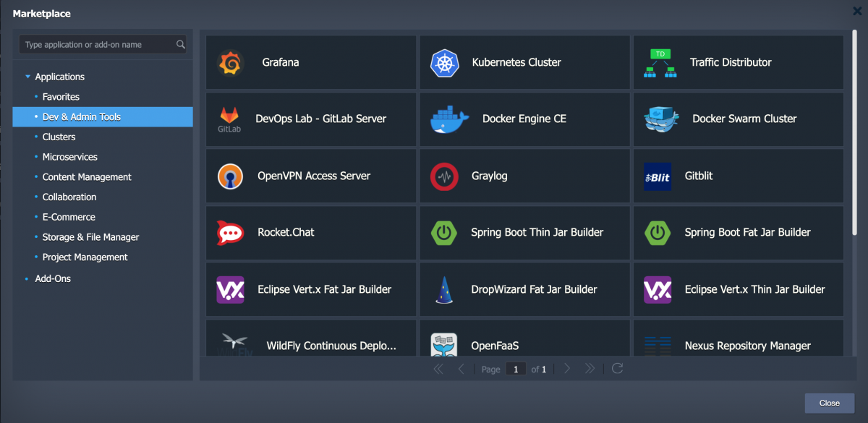This screenshot has width=868, height=423.
Task: Click the Eclipse Vert.x Thin Jar Builder text
Action: 755,289
